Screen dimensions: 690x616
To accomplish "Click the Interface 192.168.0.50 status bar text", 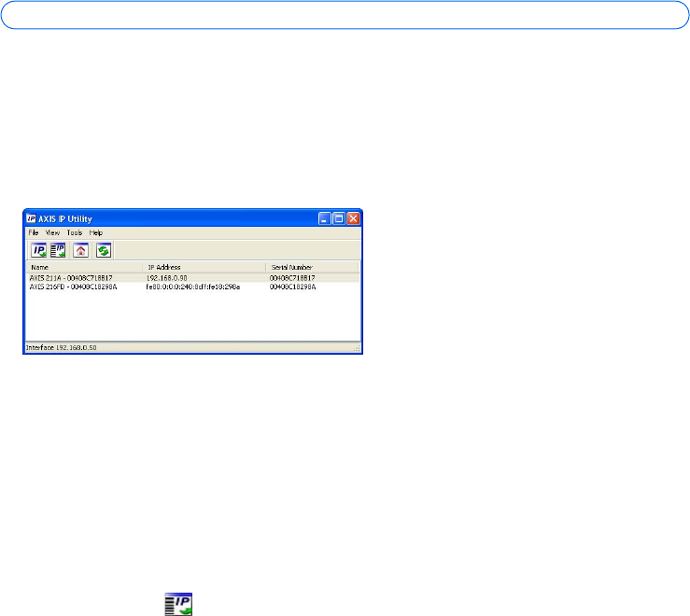I will (62, 347).
